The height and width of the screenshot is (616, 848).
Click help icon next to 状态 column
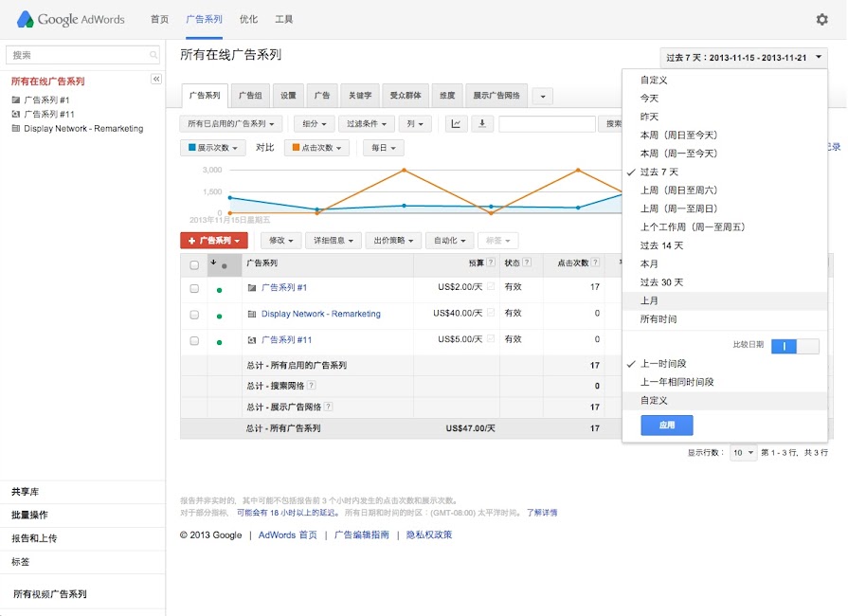527,263
